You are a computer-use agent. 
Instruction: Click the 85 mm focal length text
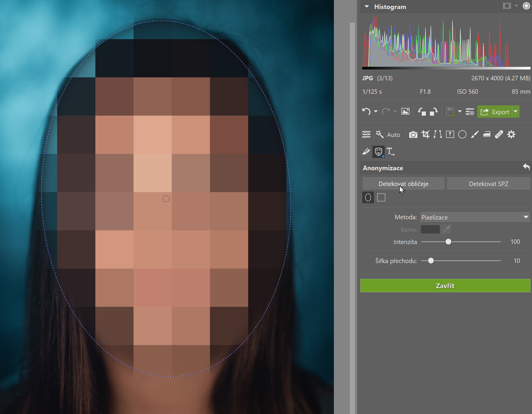click(x=521, y=92)
